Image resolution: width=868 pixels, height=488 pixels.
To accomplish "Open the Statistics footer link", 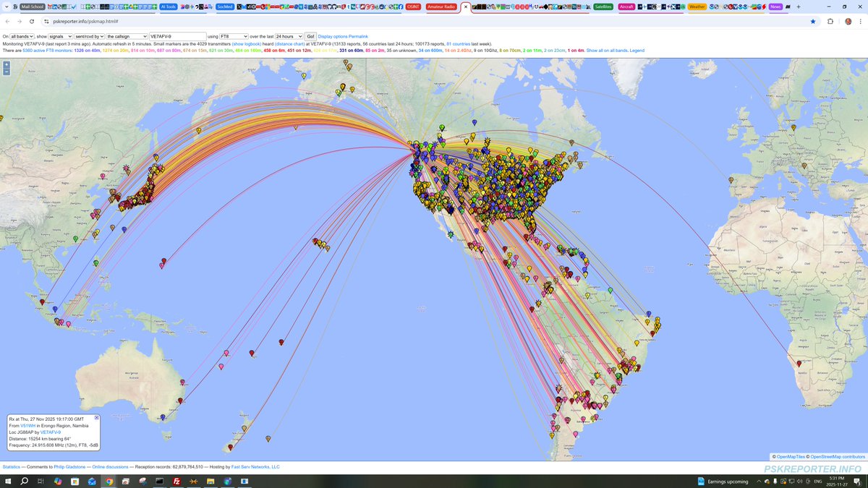I will 12,467.
